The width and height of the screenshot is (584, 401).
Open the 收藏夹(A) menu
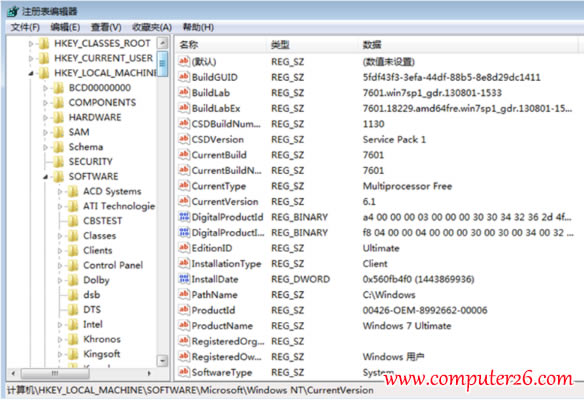[152, 27]
